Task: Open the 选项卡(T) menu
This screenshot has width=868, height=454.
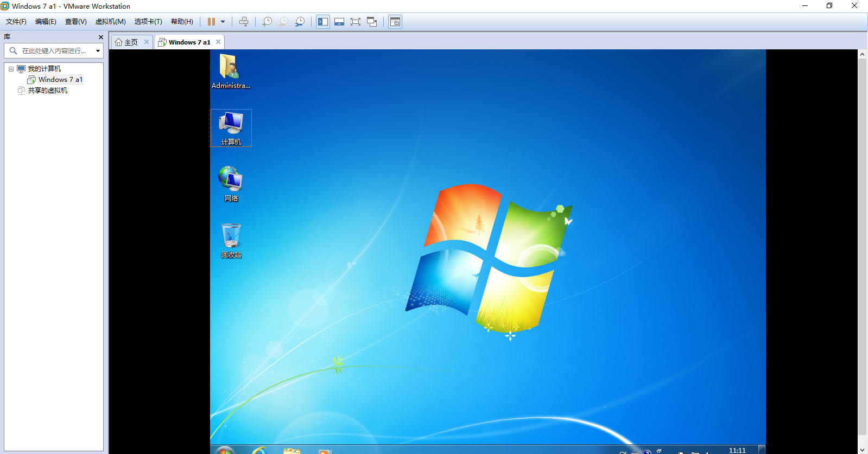Action: (x=148, y=22)
